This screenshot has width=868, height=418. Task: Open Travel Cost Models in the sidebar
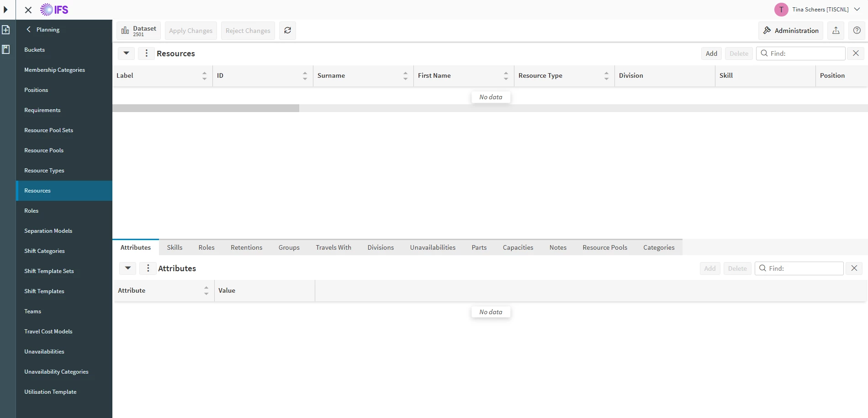[x=64, y=332]
